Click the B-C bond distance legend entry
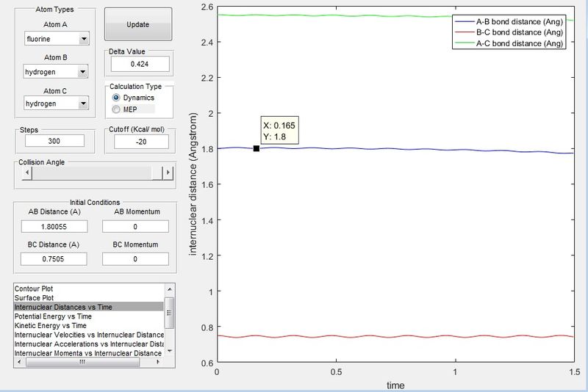 (x=509, y=32)
